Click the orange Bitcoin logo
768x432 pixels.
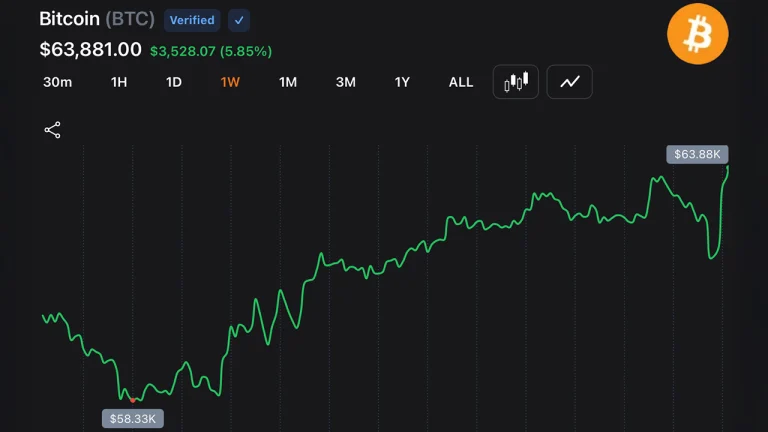click(x=697, y=34)
